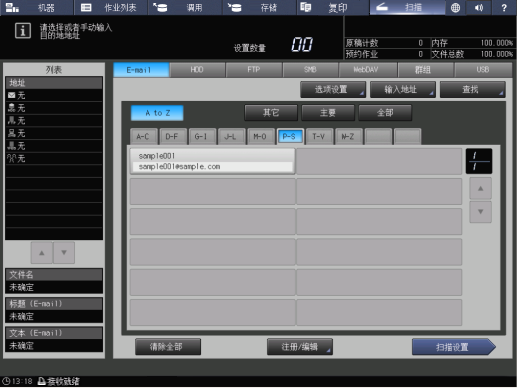This screenshot has width=517, height=388.
Task: Click the speaker volume icon
Action: pos(479,7)
